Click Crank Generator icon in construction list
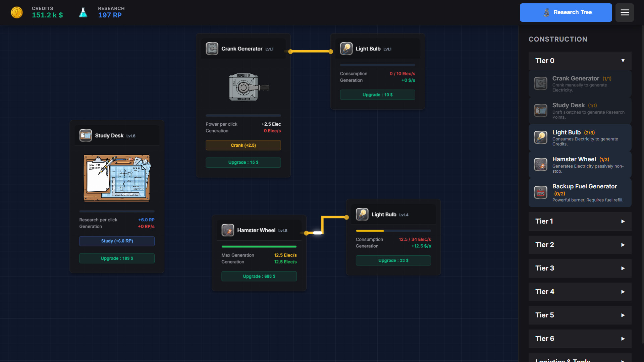Viewport: 644px width, 362px height. [541, 83]
